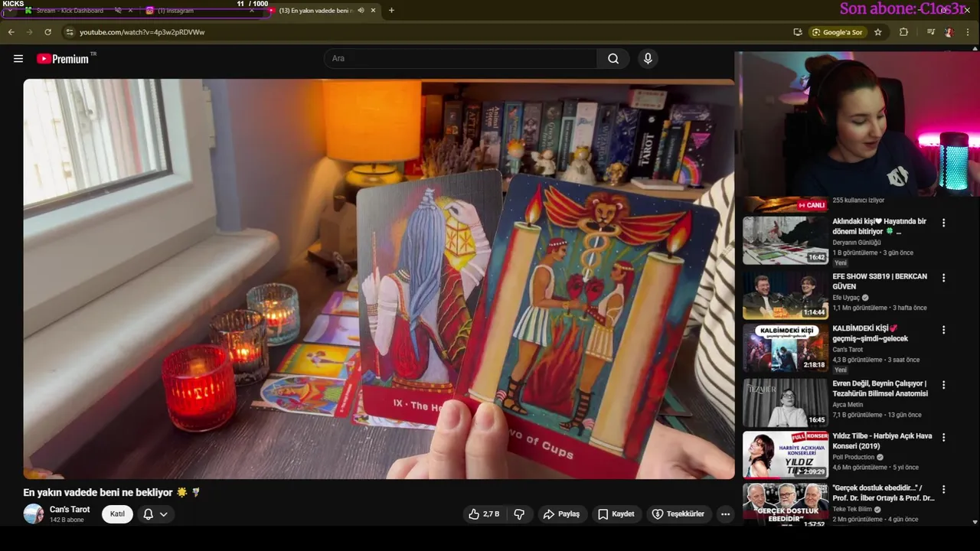Click the Teşekkürler thanks button
Screen dimensions: 980x551
pyautogui.click(x=678, y=514)
